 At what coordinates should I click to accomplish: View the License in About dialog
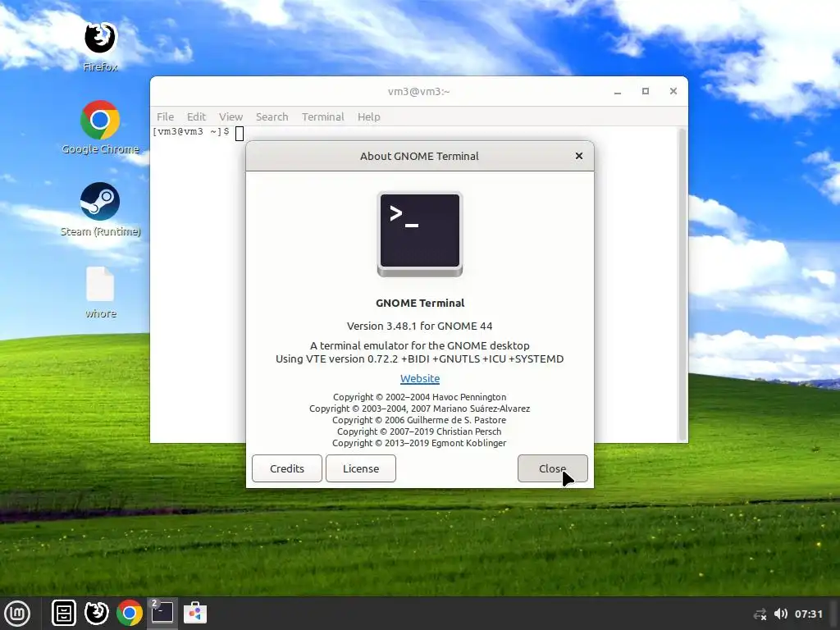coord(361,468)
